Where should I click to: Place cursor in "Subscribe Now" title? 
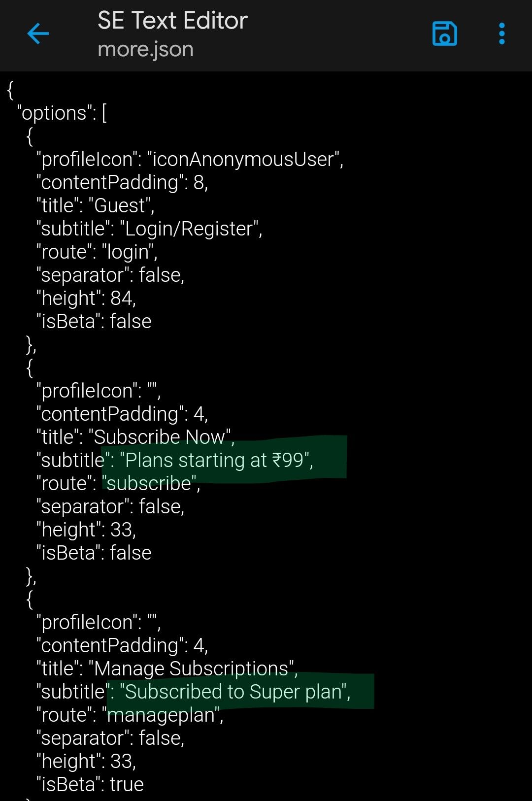[160, 437]
